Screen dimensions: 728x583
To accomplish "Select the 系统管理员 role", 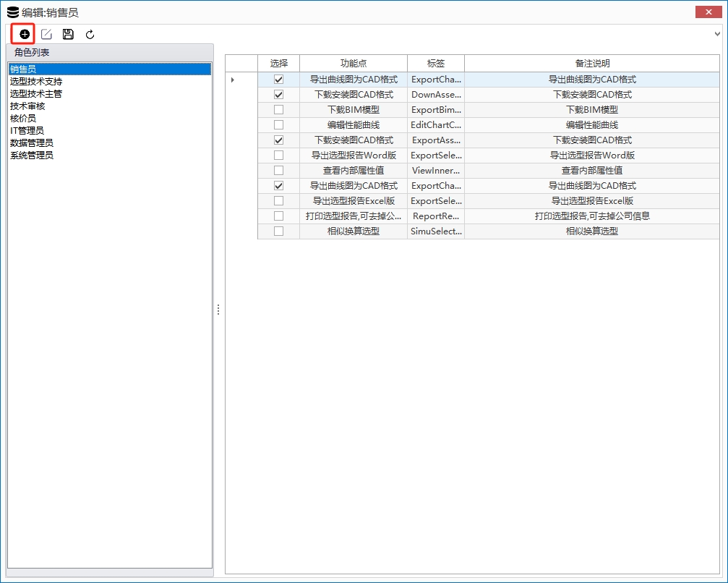I will (110, 156).
